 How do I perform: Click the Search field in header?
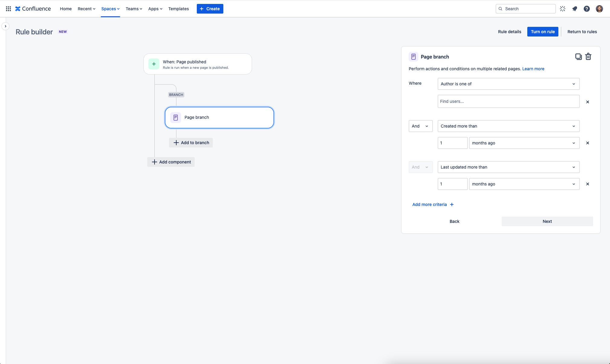525,9
